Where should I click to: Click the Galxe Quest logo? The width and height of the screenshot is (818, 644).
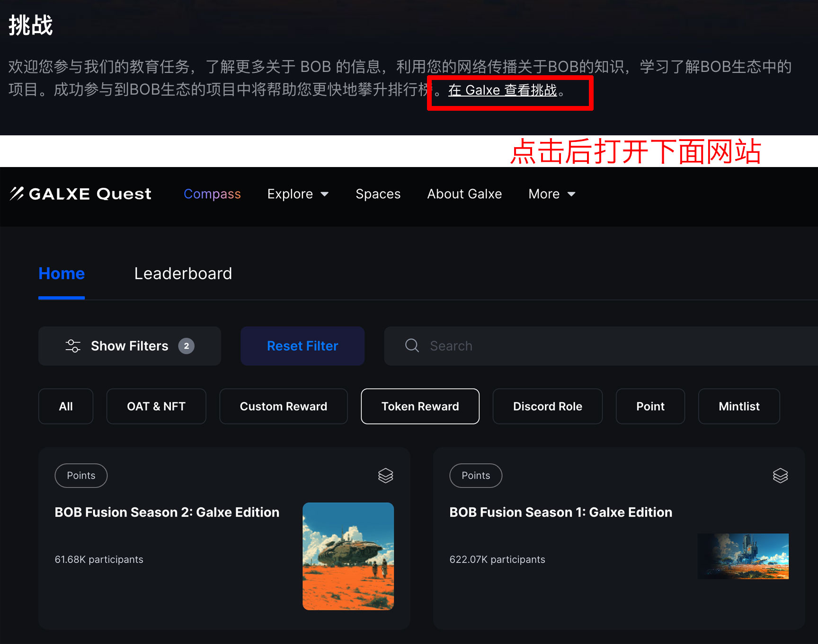[81, 194]
